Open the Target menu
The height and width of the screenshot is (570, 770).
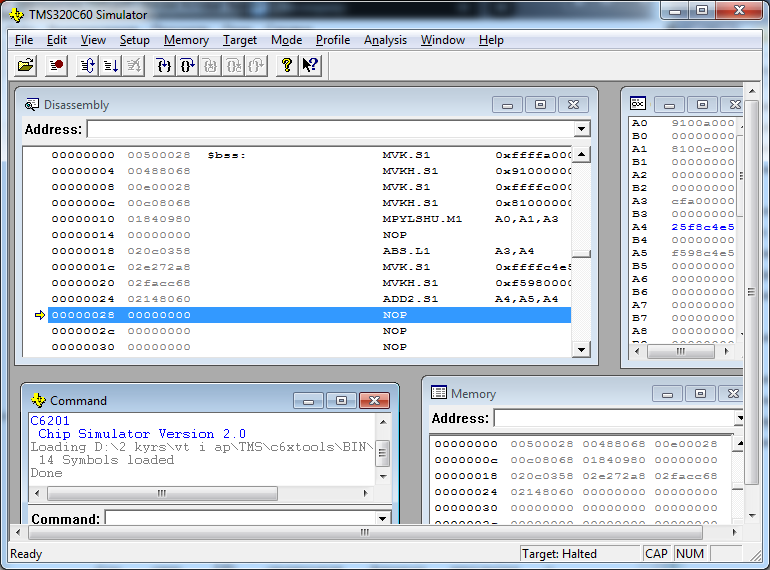(x=240, y=40)
